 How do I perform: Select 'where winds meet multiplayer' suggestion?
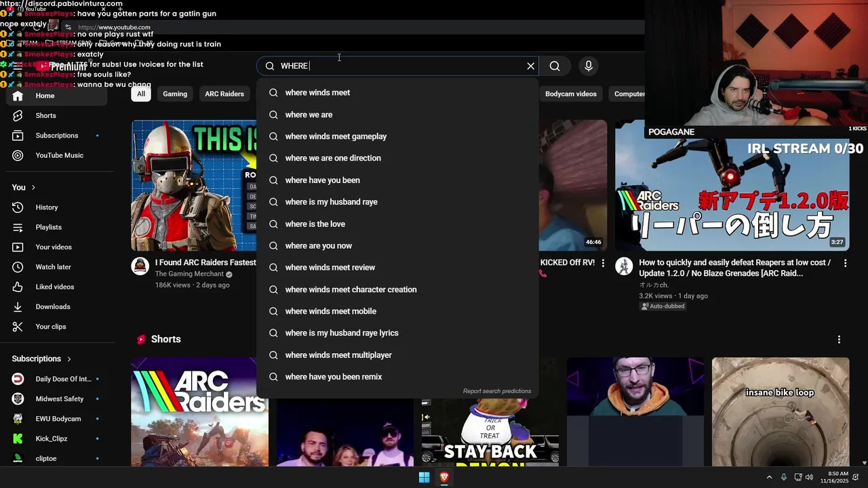click(x=397, y=355)
